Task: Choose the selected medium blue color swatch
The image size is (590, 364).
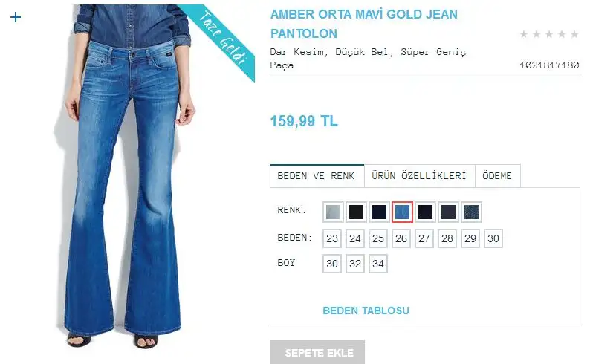Action: [402, 212]
